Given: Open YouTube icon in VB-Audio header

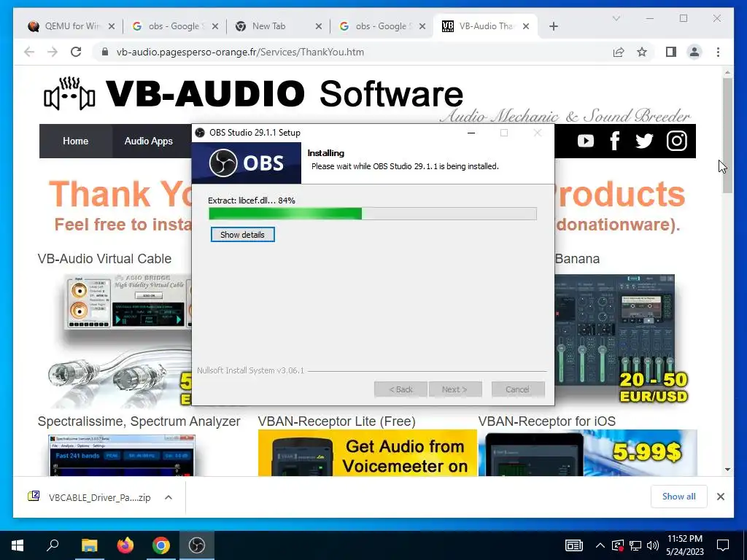Looking at the screenshot, I should pyautogui.click(x=586, y=141).
